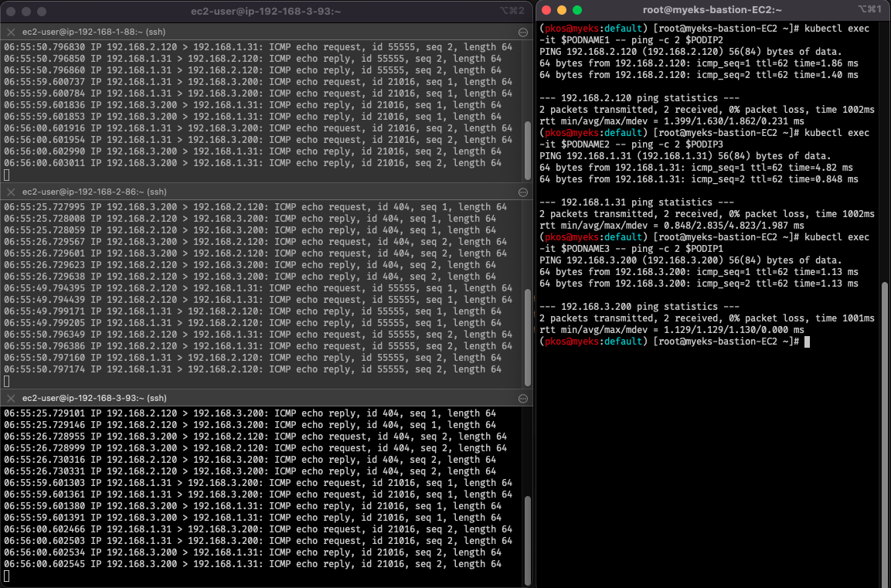Viewport: 891px width, 588px height.
Task: Click the scrollbar in the ip-192-168-3-93 pane
Action: [x=527, y=540]
